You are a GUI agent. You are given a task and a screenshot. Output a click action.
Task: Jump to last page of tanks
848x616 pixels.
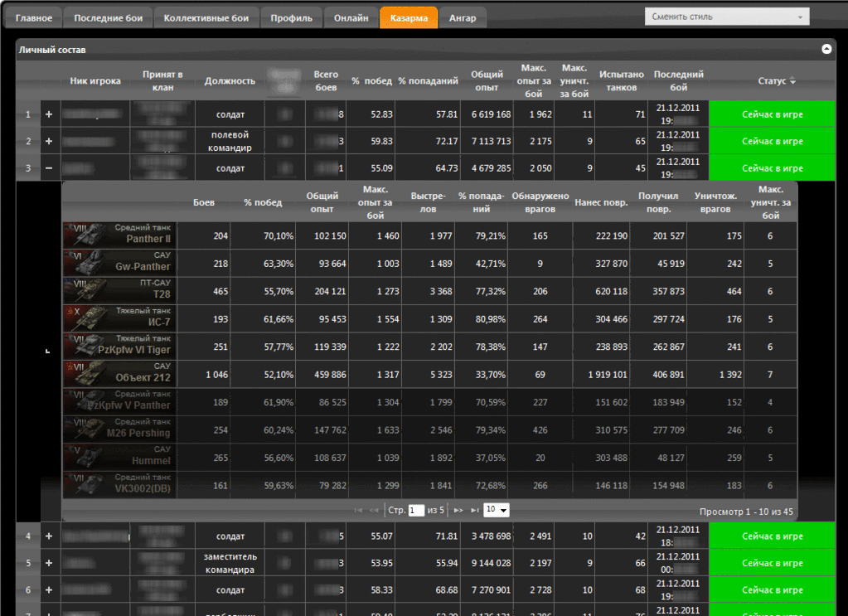coord(474,510)
